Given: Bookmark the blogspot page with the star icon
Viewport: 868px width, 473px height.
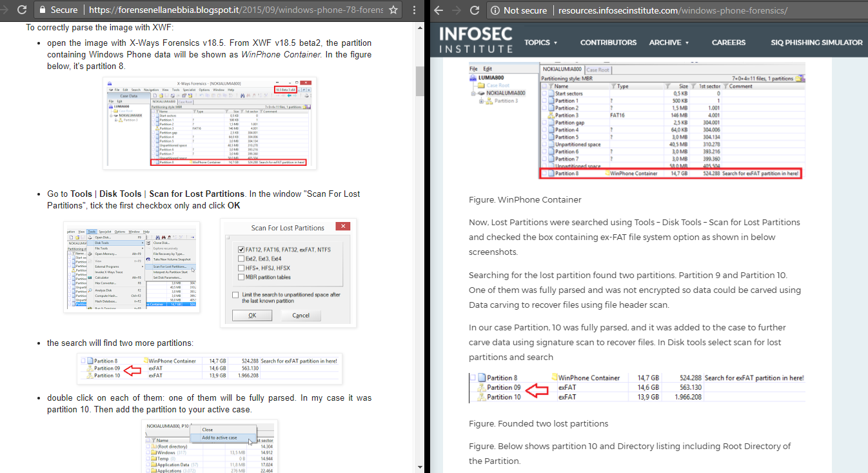Looking at the screenshot, I should (393, 10).
